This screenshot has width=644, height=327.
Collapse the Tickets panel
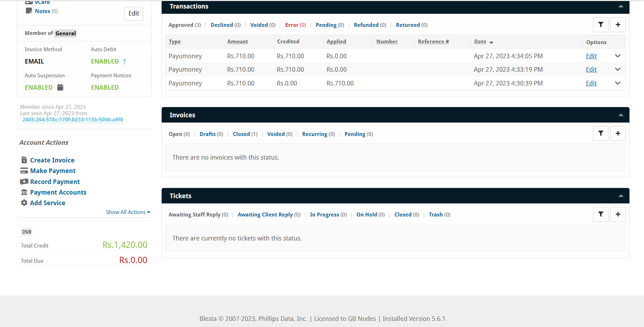(621, 196)
